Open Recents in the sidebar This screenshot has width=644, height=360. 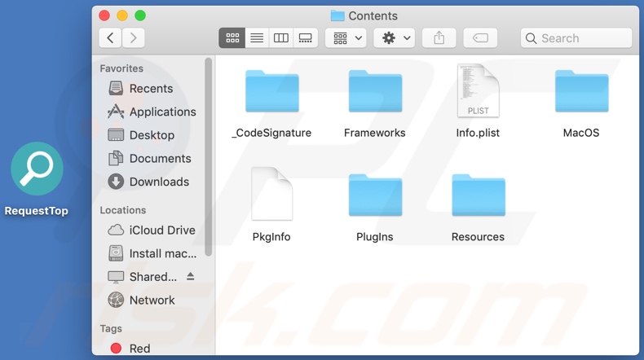pos(151,89)
